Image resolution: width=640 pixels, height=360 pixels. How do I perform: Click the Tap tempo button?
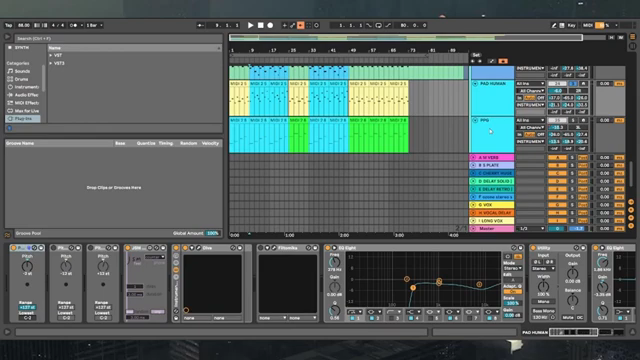[9, 25]
